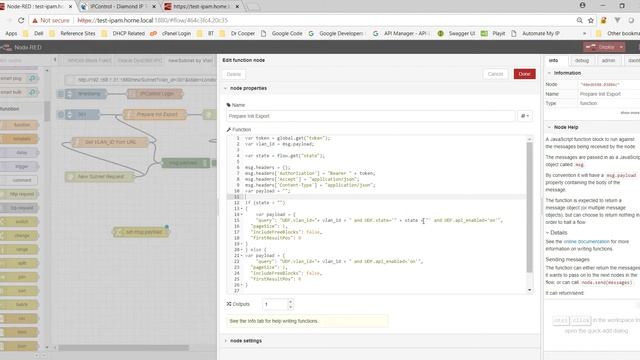
Task: Click the code editor vertical scrollbar
Action: (529, 207)
